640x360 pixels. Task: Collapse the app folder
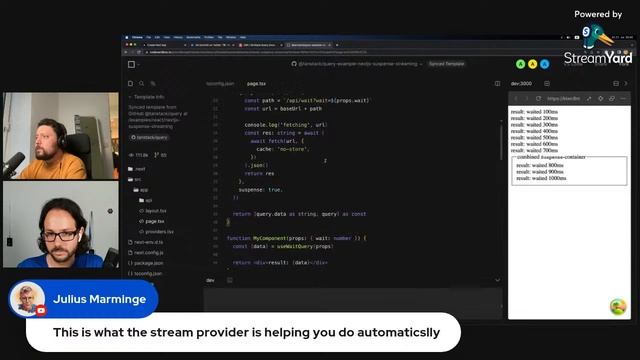tap(141, 190)
